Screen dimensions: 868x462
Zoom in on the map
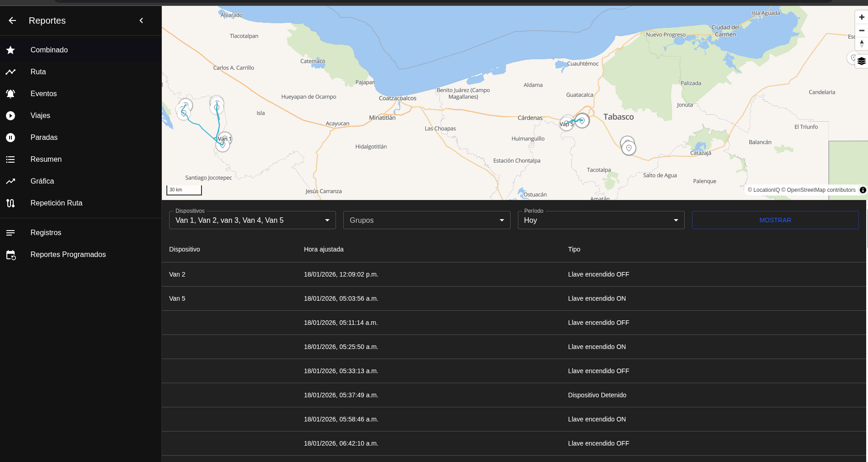(861, 17)
